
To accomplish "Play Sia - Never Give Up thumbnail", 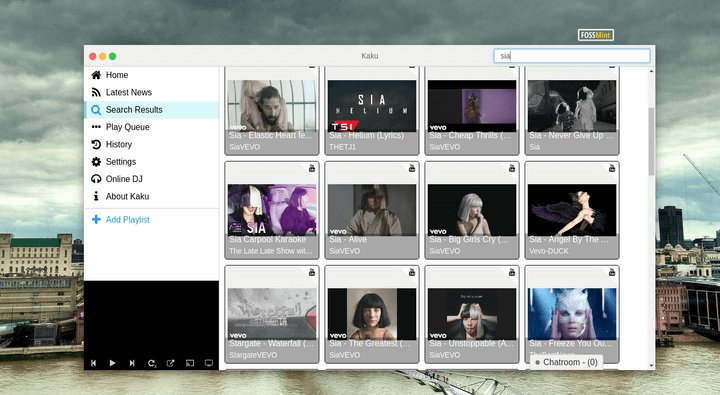I will 572,106.
